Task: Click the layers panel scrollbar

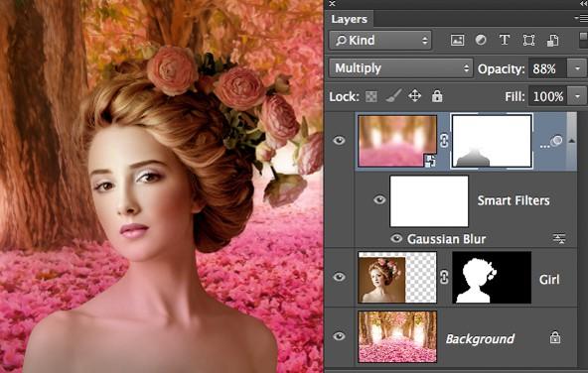Action: coord(572,142)
